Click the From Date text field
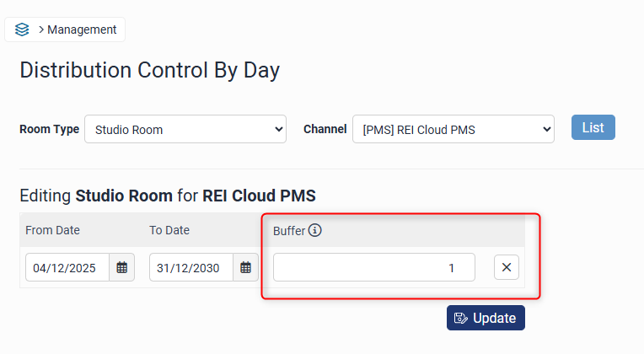The image size is (644, 354). coord(67,268)
